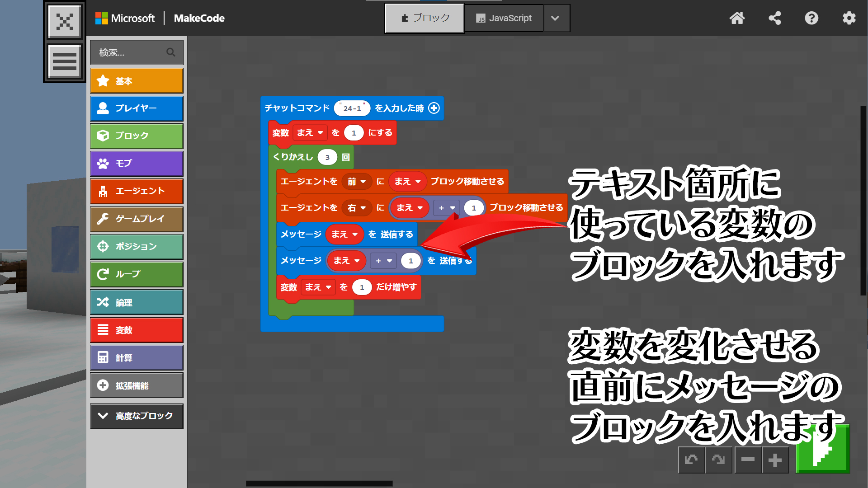Click the Home icon in header
868x488 pixels.
pos(737,18)
